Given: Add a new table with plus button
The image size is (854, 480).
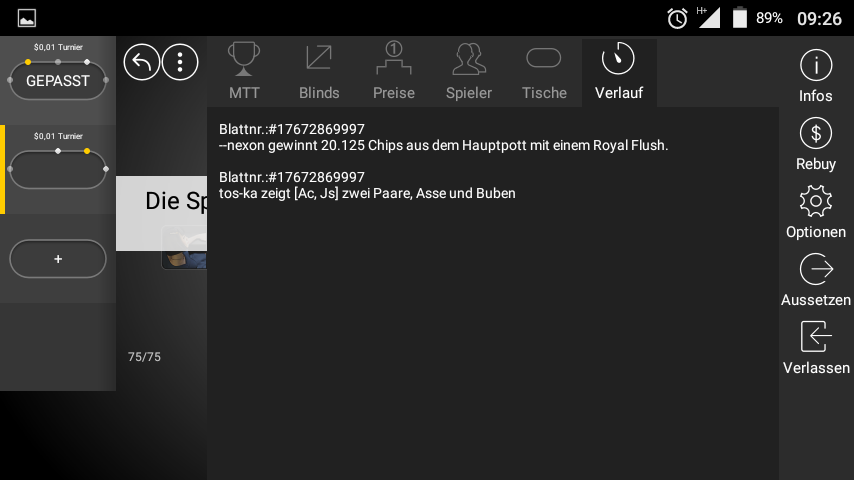Looking at the screenshot, I should 58,259.
